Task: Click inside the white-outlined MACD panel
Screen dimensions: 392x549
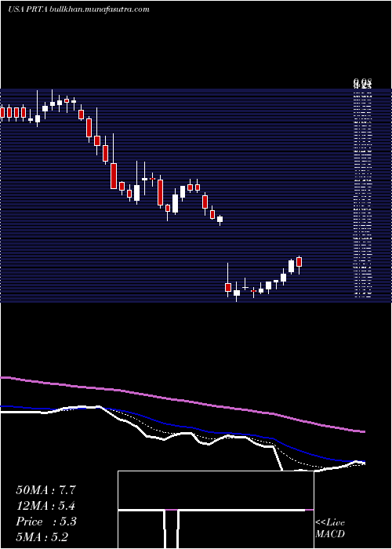Action: (216, 510)
